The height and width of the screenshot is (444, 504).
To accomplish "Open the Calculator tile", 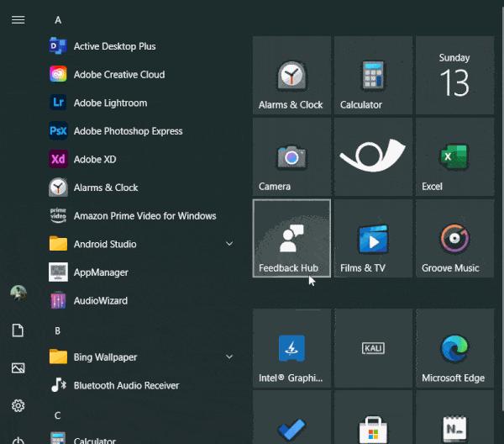I will [373, 76].
